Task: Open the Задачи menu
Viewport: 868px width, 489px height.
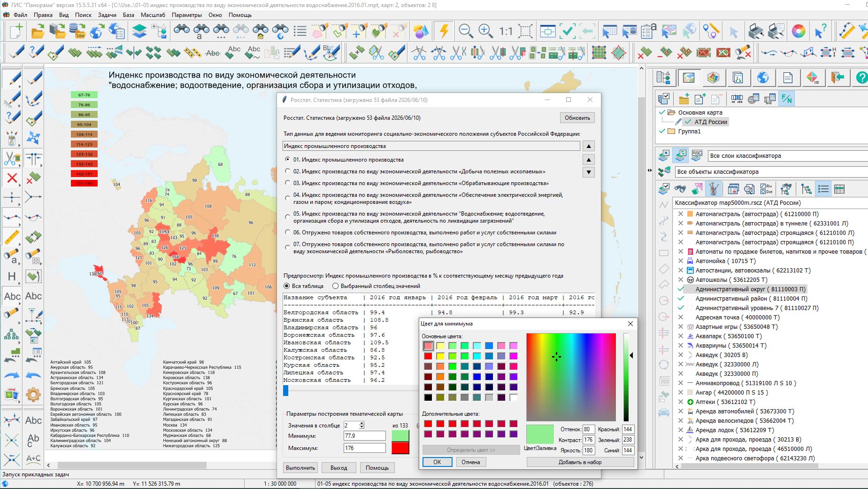Action: click(107, 15)
